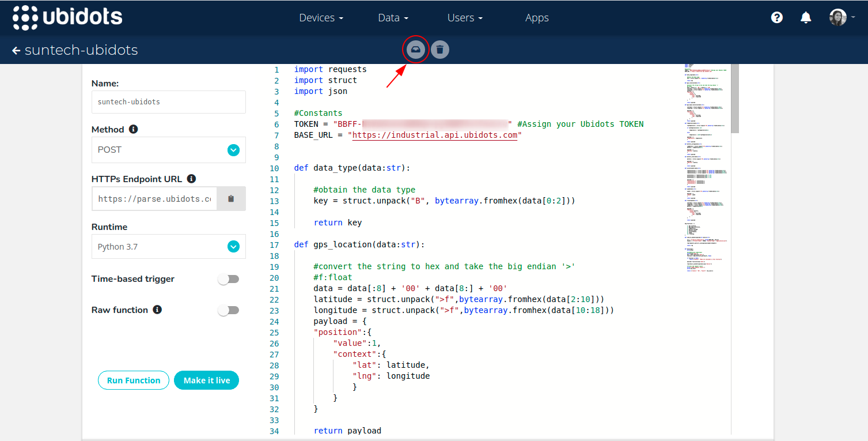Click line number 17 in gutter
This screenshot has width=868, height=441.
tap(274, 244)
